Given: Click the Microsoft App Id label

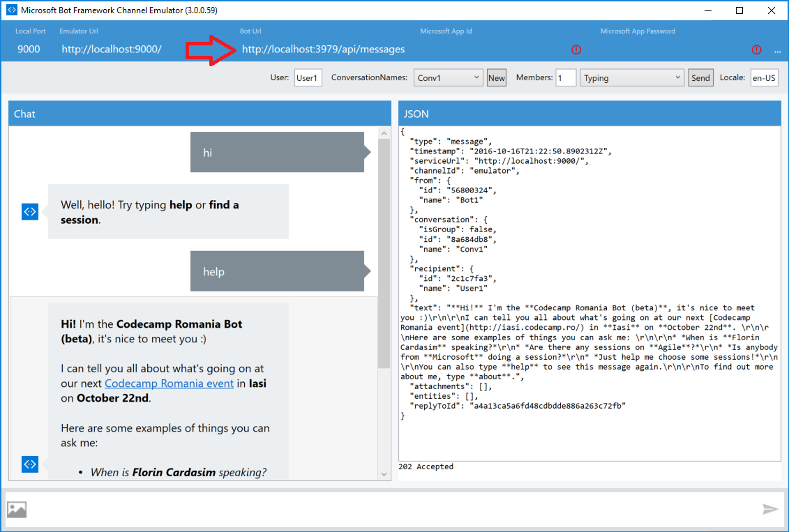Looking at the screenshot, I should click(x=446, y=31).
